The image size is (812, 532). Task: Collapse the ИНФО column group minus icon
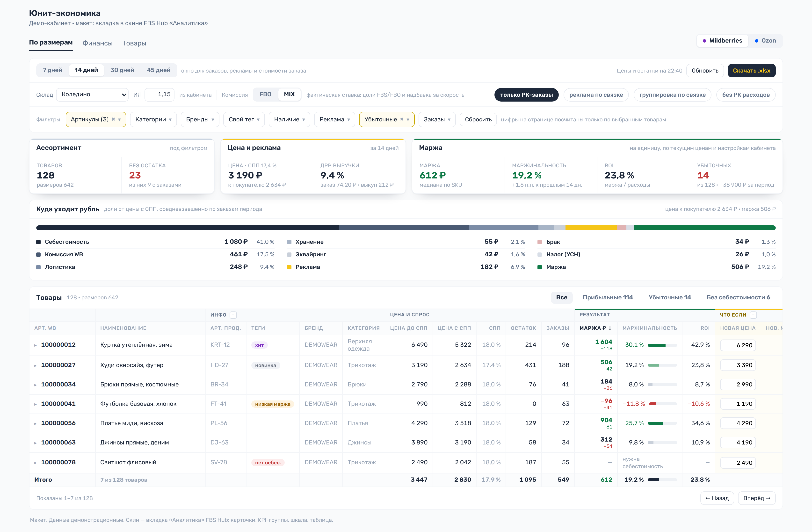(233, 315)
